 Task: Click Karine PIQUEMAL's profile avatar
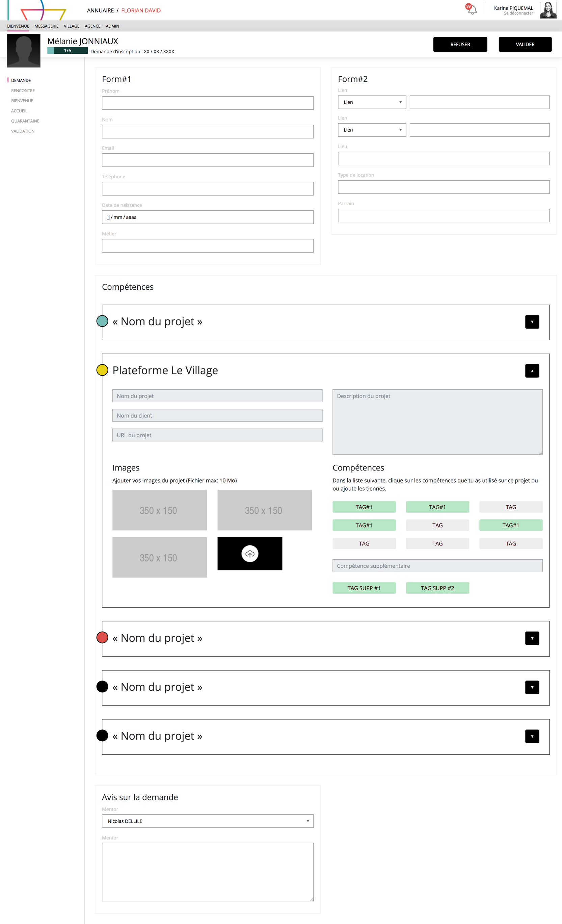[548, 10]
